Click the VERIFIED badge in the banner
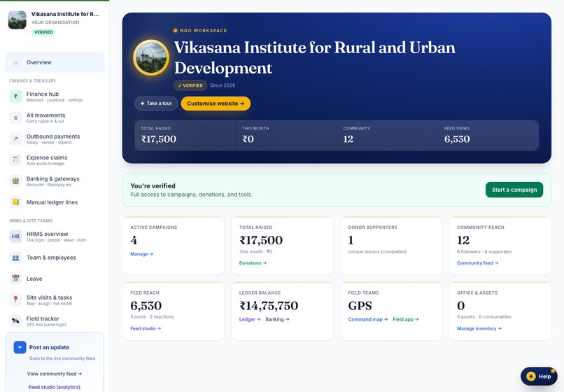 click(x=190, y=85)
